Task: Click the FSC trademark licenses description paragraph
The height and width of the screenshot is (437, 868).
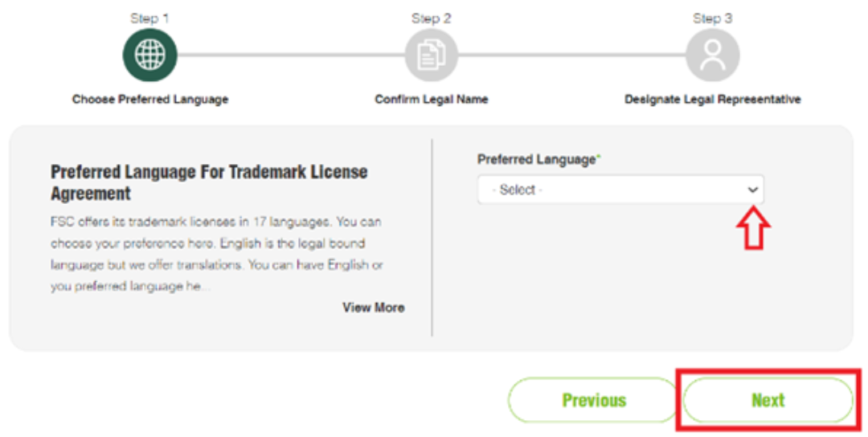Action: pos(216,254)
